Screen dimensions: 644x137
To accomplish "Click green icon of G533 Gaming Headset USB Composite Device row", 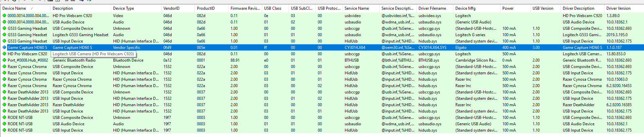I will [x=4, y=28].
